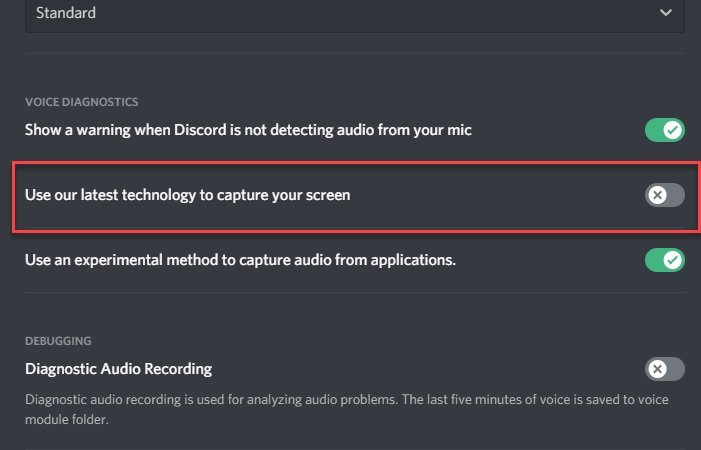This screenshot has width=701, height=450.
Task: Turn off the mic audio warning switch
Action: point(664,130)
